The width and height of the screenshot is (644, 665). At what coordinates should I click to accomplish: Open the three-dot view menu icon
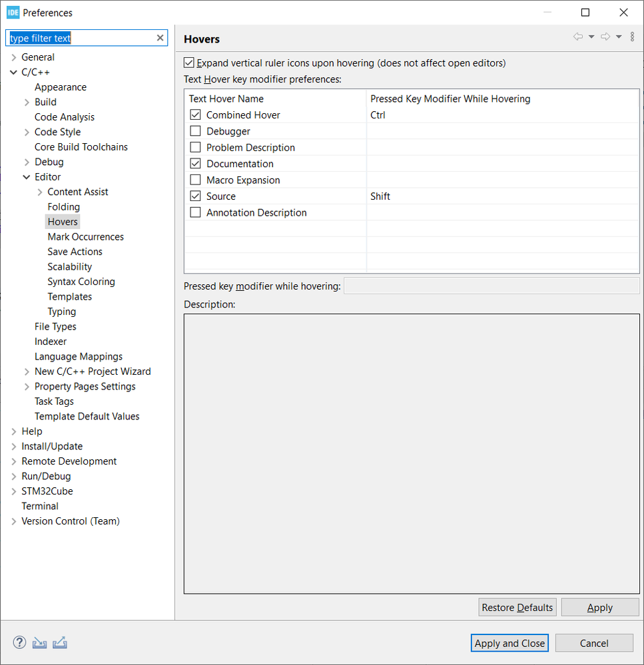pyautogui.click(x=632, y=37)
